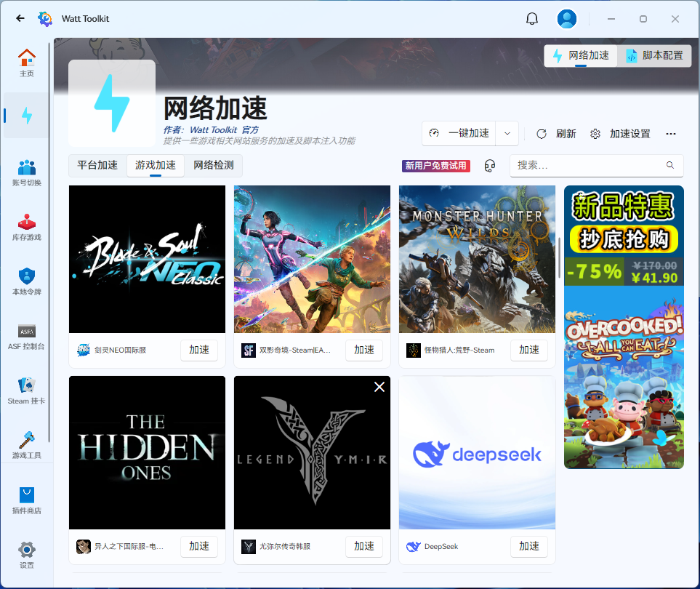Screen dimensions: 700x589
Task: Switch to 游戏加速 tab
Action: point(156,165)
